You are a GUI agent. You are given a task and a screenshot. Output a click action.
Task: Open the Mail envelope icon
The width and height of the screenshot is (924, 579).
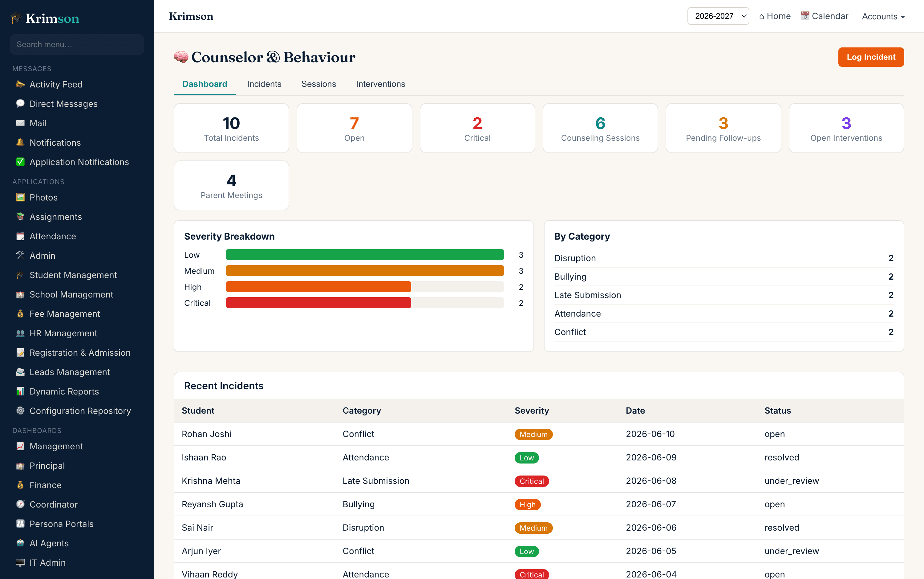[20, 123]
